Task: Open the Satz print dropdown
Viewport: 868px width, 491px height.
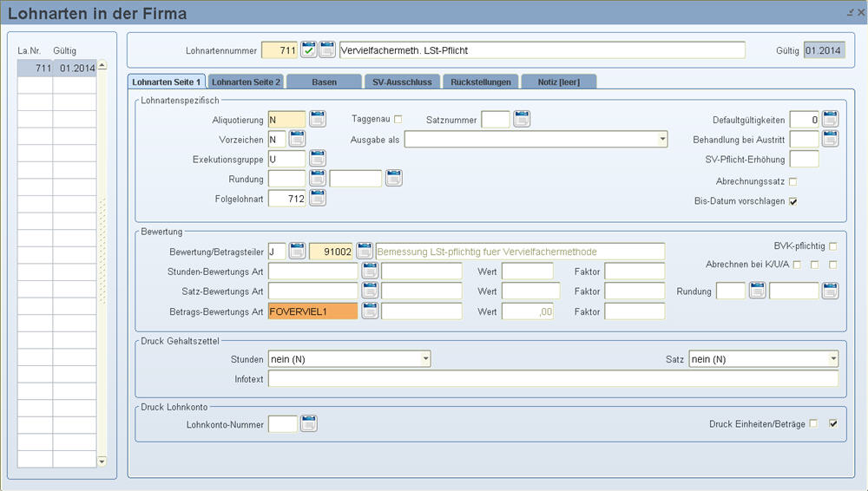Action: (x=833, y=358)
